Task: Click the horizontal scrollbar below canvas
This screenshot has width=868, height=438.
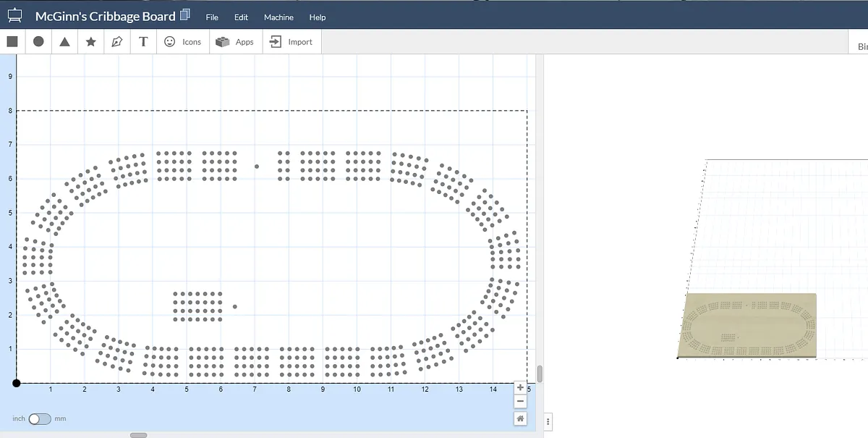Action: click(x=138, y=435)
